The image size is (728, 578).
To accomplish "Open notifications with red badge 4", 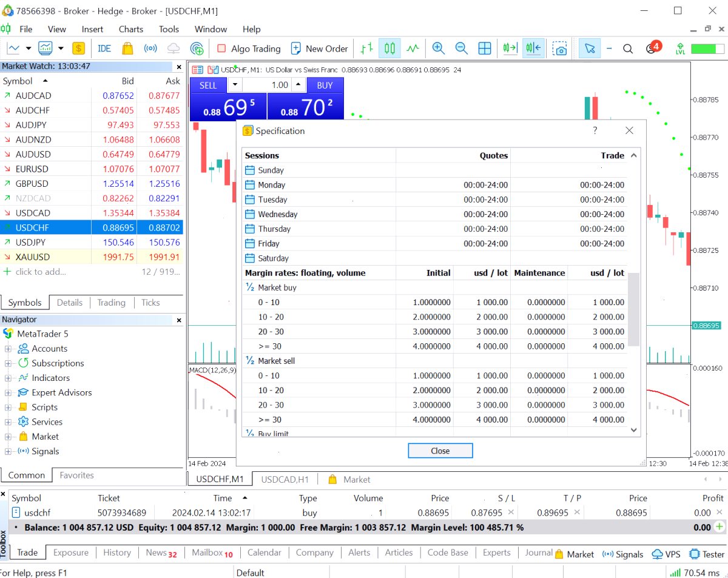I will coord(652,48).
